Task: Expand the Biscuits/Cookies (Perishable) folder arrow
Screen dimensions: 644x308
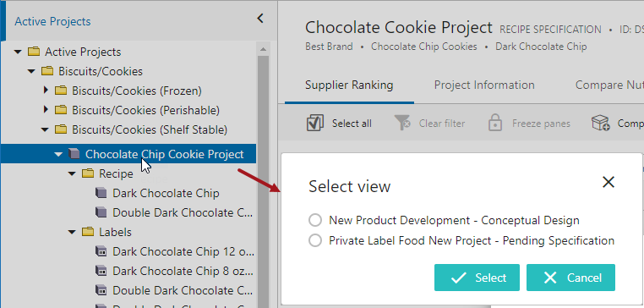Action: (46, 110)
